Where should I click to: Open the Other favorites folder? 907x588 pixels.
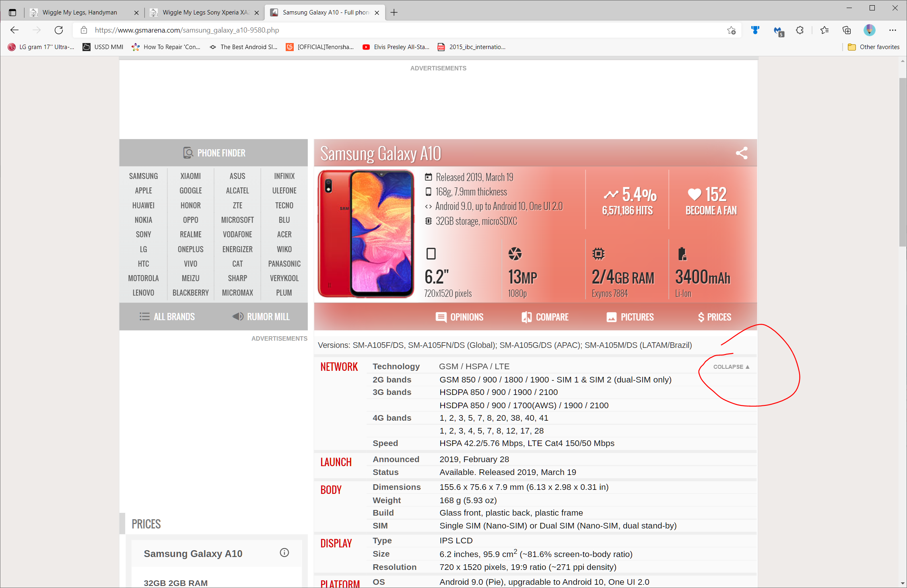874,47
